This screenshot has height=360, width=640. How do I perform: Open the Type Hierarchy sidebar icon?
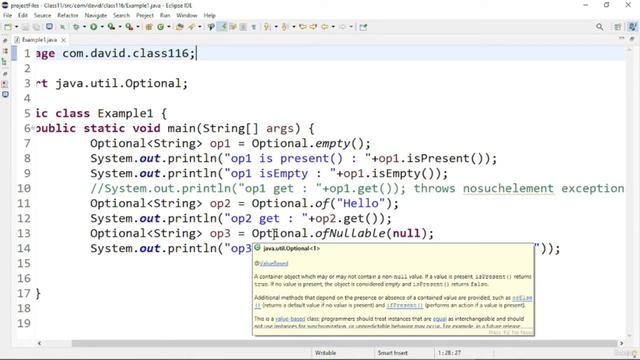click(5, 62)
